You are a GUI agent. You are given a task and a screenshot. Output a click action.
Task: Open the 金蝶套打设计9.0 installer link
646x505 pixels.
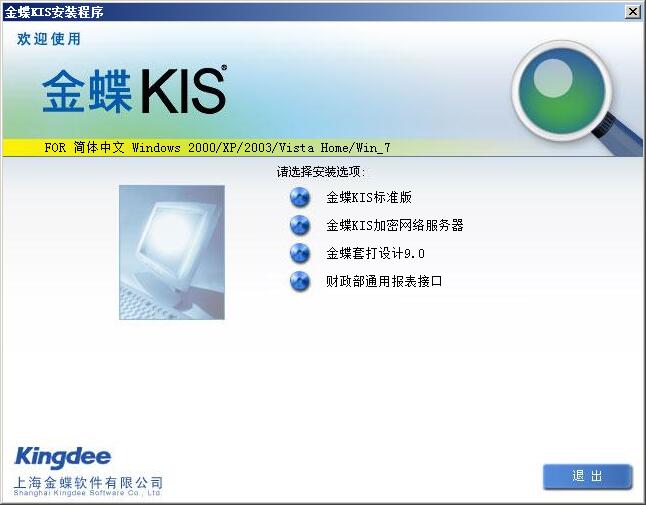(375, 253)
